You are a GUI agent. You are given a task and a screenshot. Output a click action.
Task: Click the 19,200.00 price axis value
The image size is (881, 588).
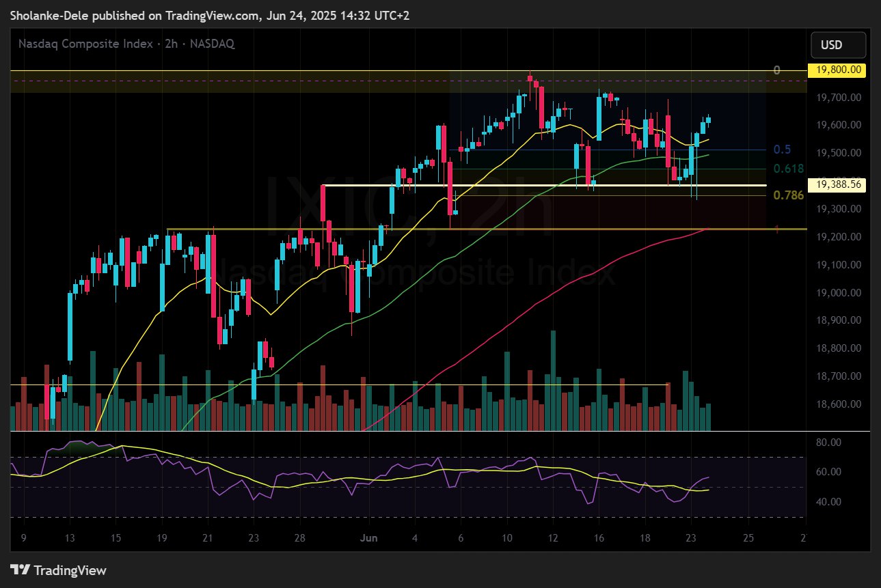[x=837, y=237]
